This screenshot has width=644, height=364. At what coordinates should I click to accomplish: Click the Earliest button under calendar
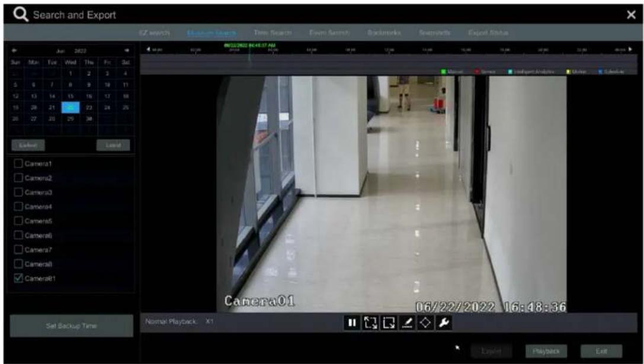click(28, 145)
